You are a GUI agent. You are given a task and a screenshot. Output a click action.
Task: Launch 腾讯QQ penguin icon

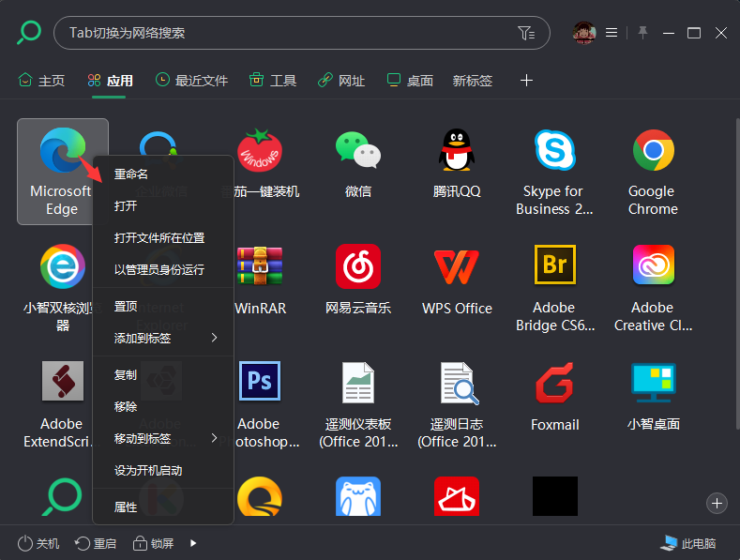pos(457,150)
